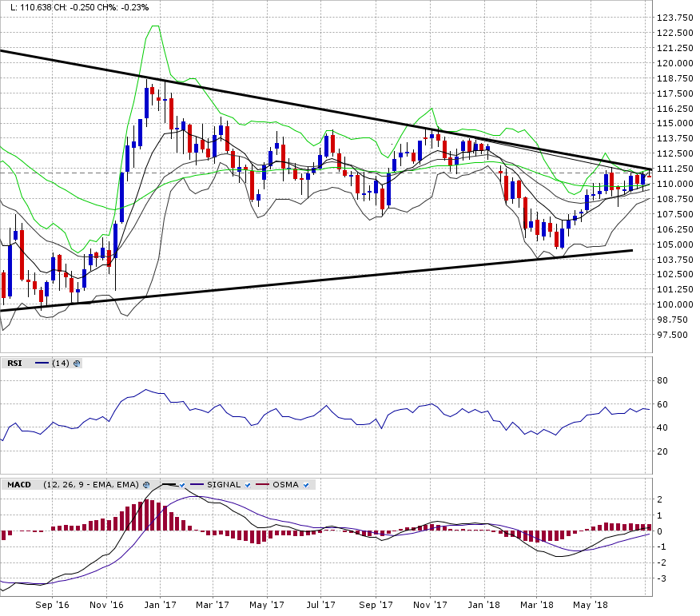Click the Mar '17 date label
This screenshot has width=700, height=616.
pyautogui.click(x=213, y=605)
